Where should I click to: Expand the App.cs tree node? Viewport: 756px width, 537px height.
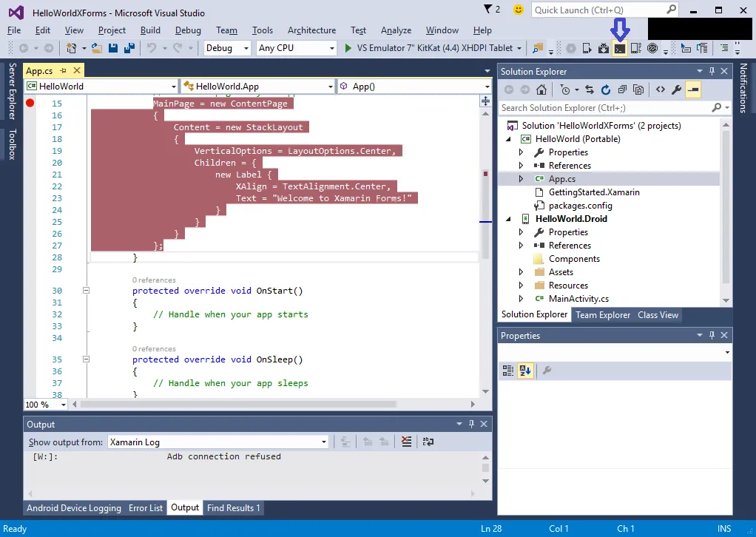[521, 179]
